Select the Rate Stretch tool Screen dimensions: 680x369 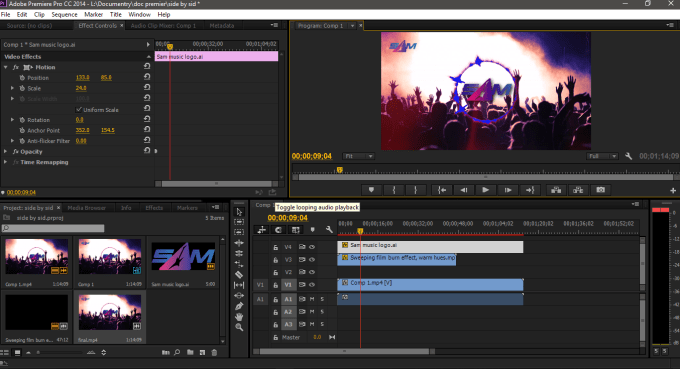(239, 264)
